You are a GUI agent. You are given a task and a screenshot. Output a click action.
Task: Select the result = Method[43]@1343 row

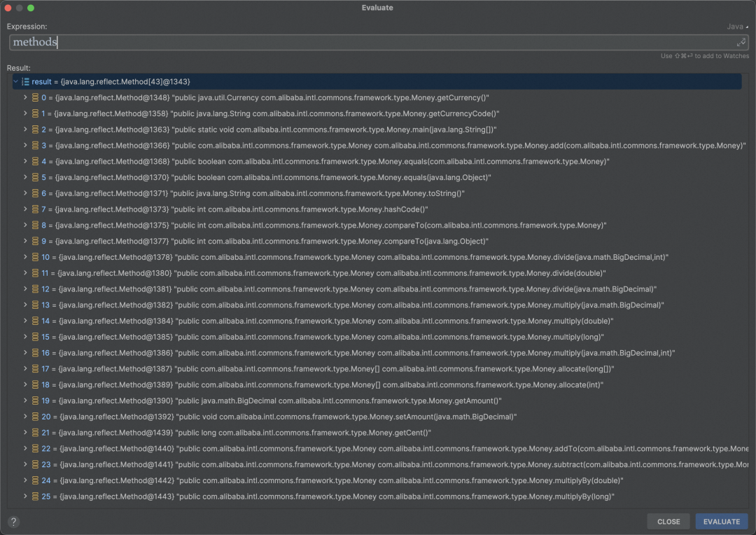(x=377, y=81)
